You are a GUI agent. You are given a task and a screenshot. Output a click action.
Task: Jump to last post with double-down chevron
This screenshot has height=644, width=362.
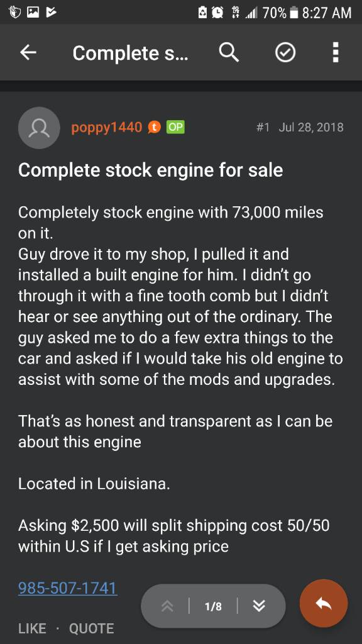[259, 606]
